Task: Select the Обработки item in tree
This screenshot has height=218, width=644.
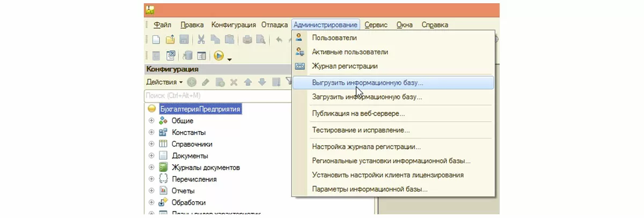Action: point(188,202)
